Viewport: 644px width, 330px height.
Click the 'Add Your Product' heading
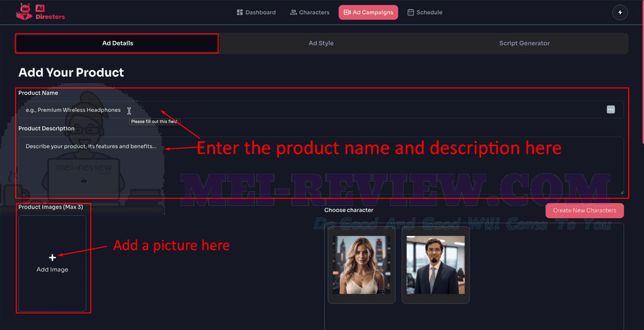(71, 72)
